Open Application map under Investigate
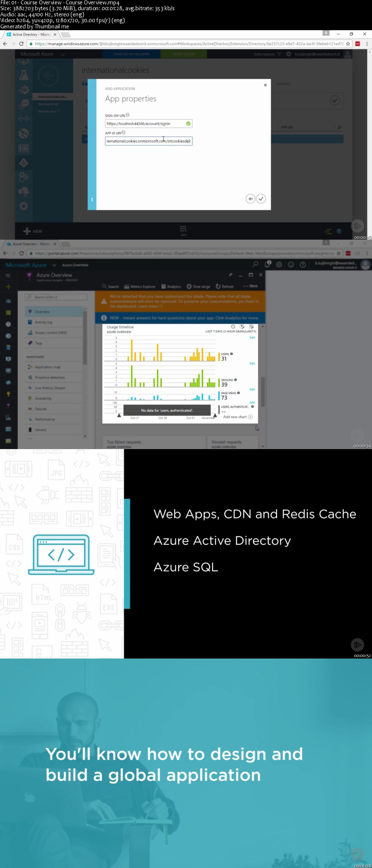Screen dimensions: 372x868 tap(54, 367)
